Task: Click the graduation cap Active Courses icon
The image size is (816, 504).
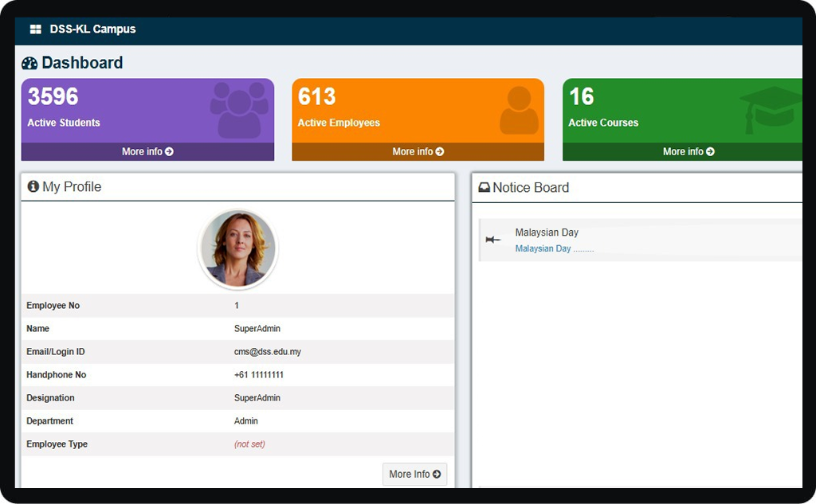Action: pyautogui.click(x=770, y=109)
